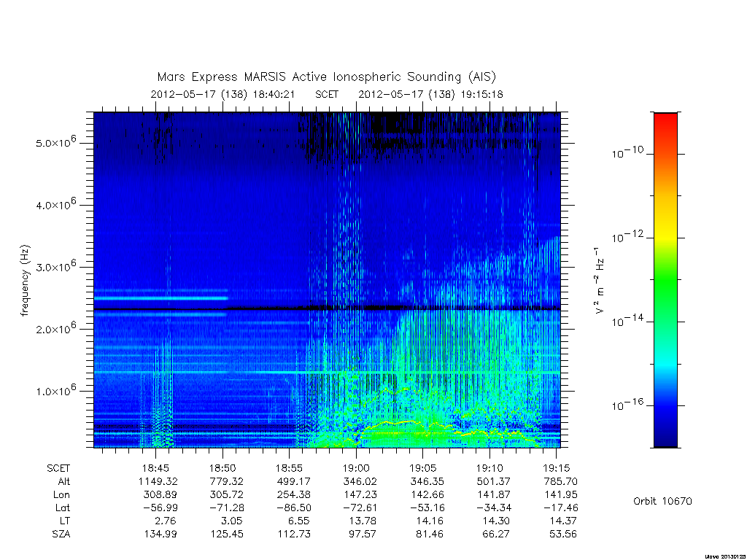The image size is (747, 560).
Task: Click SZA value 134.99
Action: pyautogui.click(x=160, y=534)
